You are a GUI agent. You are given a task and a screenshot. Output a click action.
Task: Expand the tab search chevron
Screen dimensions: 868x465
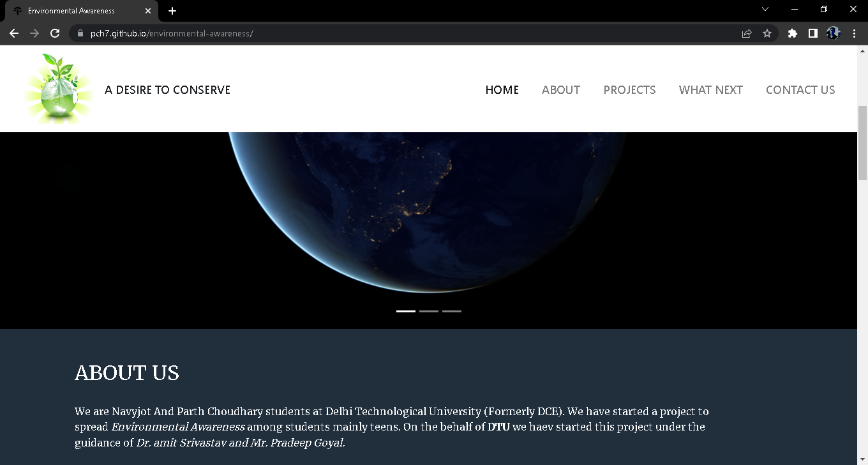(x=765, y=10)
